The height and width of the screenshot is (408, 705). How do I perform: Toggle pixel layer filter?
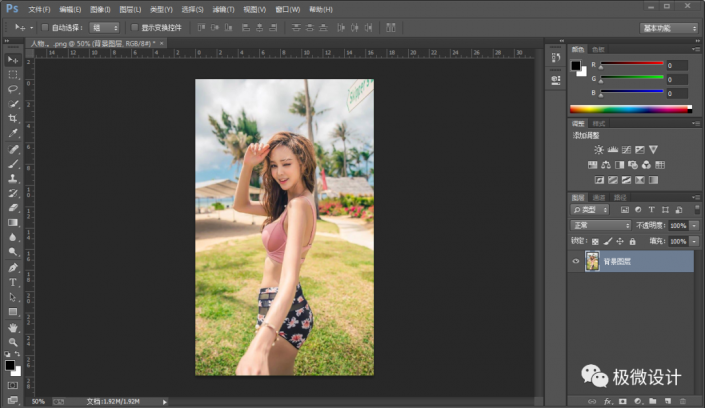625,210
